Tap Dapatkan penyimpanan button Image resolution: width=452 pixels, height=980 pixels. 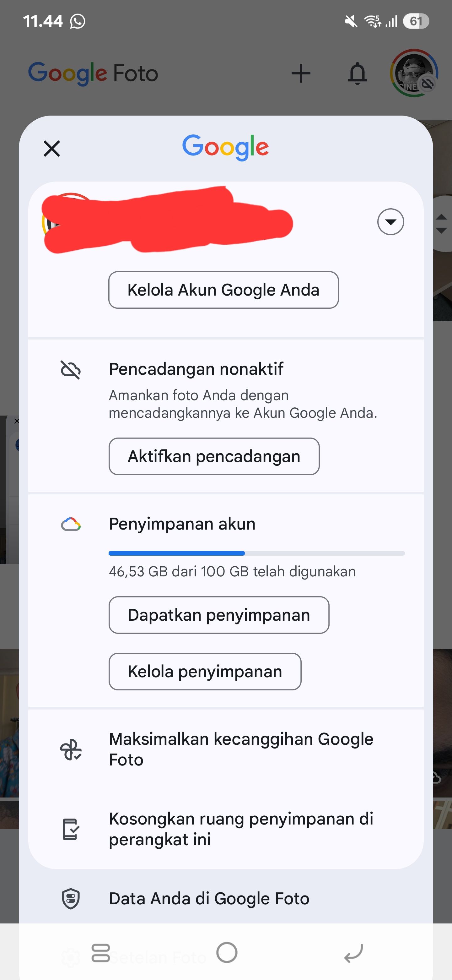point(219,615)
